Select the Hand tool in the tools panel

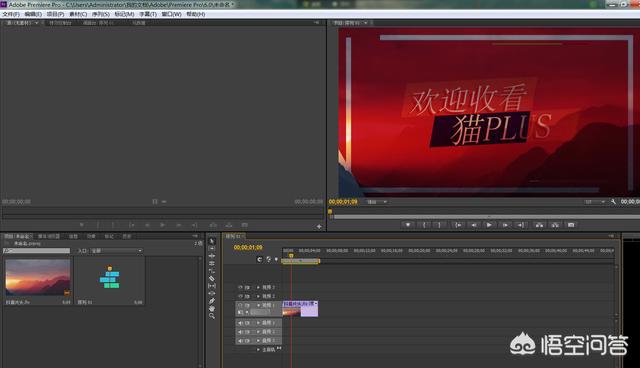coord(212,308)
